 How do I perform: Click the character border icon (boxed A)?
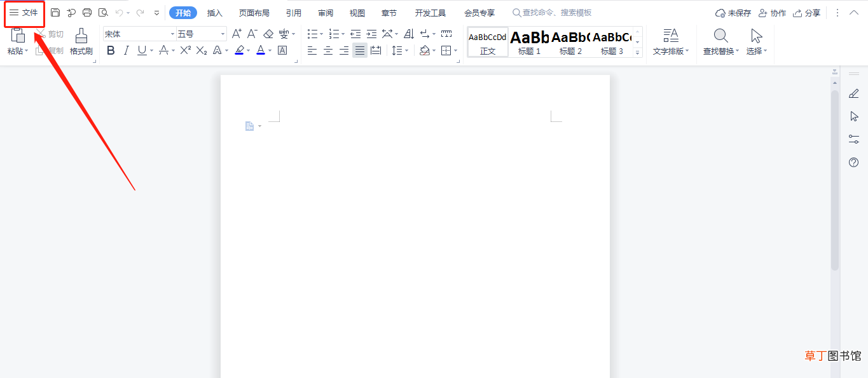282,50
